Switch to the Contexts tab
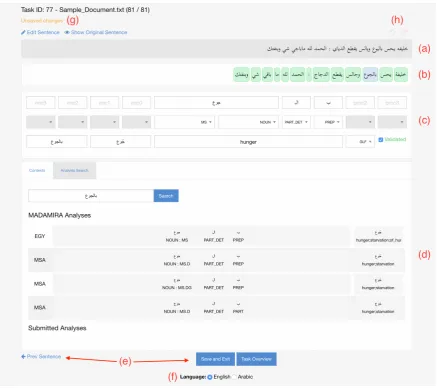The height and width of the screenshot is (391, 437). 37,171
